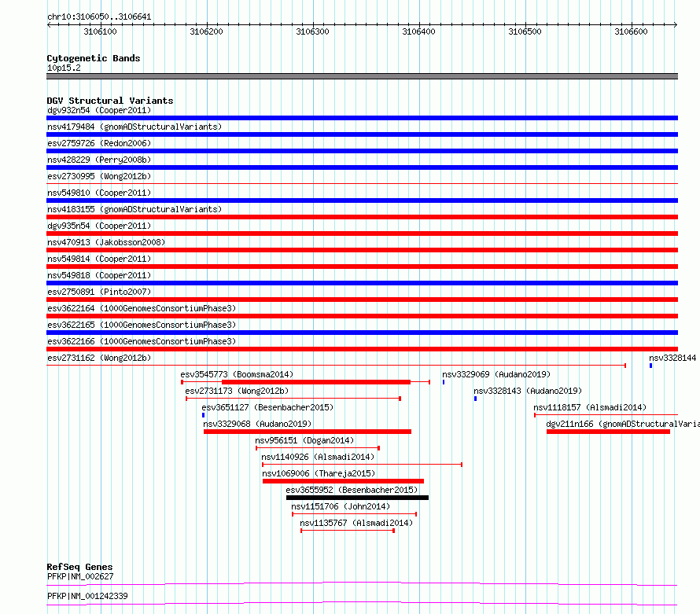Open nsv1151706 (John2014) variant label
The width and height of the screenshot is (700, 614).
pyautogui.click(x=341, y=506)
